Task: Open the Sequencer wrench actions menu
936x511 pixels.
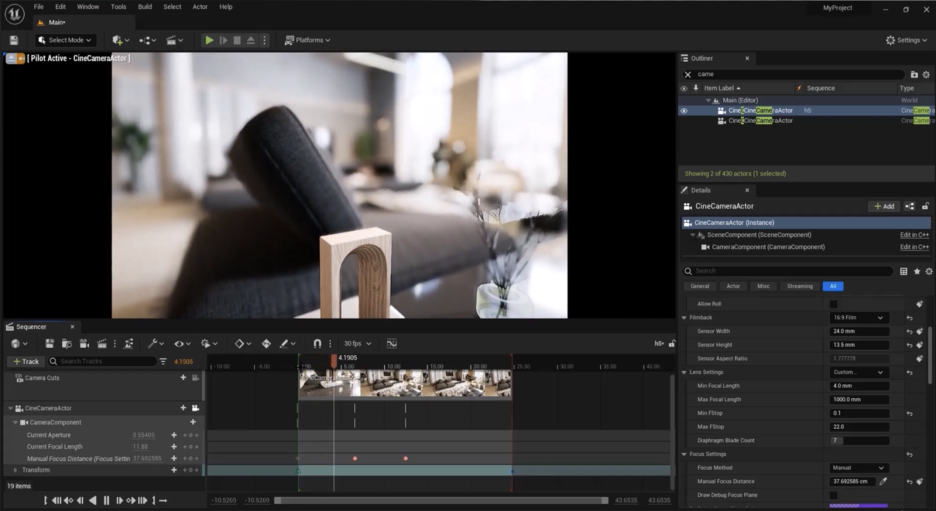Action: point(153,343)
